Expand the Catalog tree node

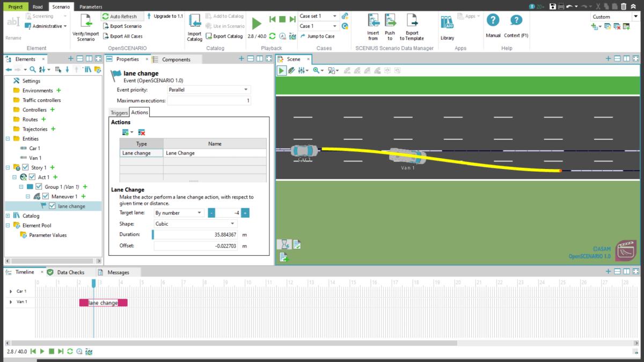[8, 216]
